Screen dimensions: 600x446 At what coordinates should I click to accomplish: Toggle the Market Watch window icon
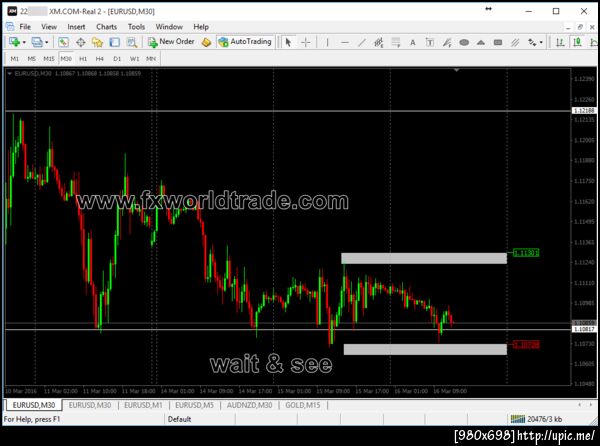[64, 42]
